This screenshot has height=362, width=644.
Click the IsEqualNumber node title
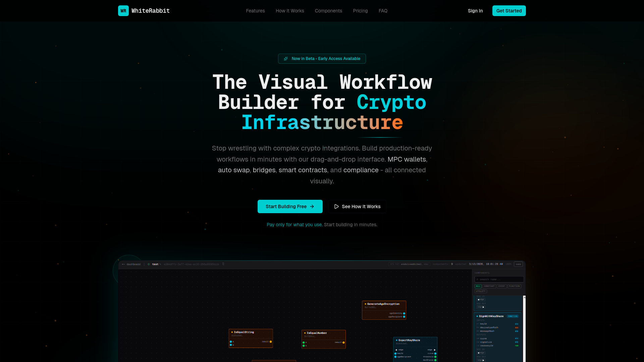click(317, 333)
